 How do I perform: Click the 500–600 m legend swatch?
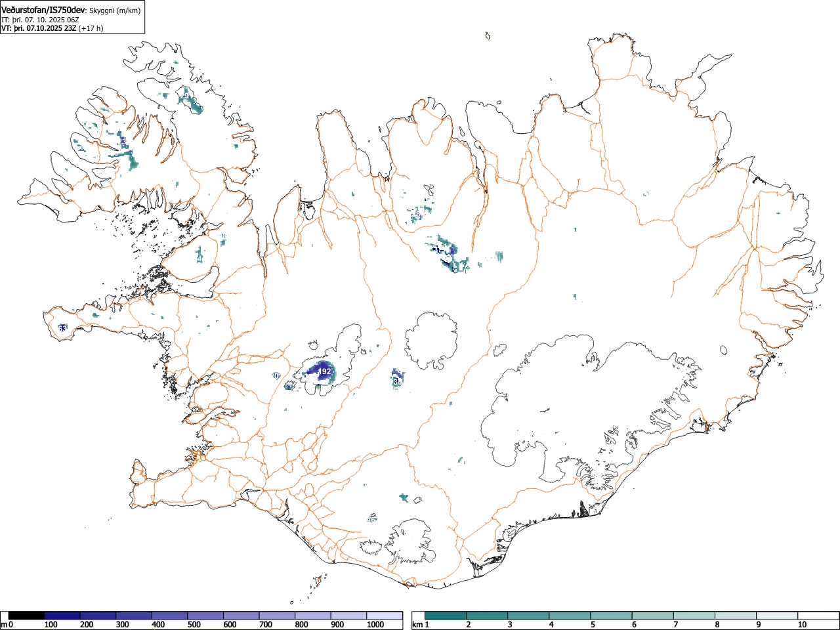205,616
